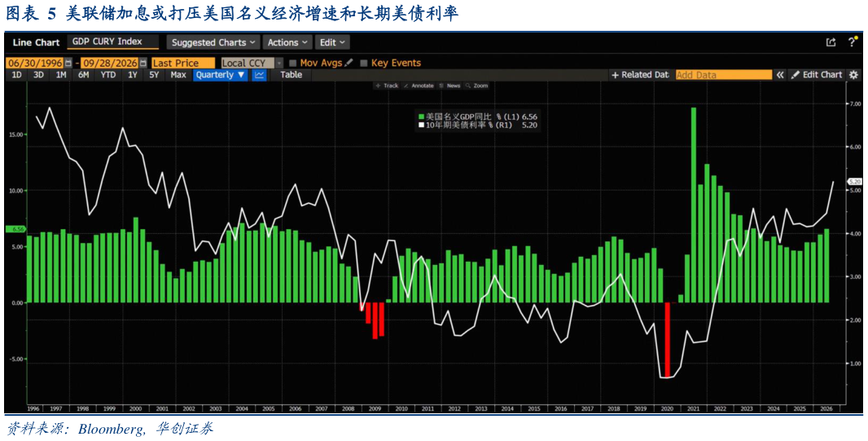This screenshot has height=441, width=868.
Task: Click the end date field 09/28/2026
Action: point(110,63)
